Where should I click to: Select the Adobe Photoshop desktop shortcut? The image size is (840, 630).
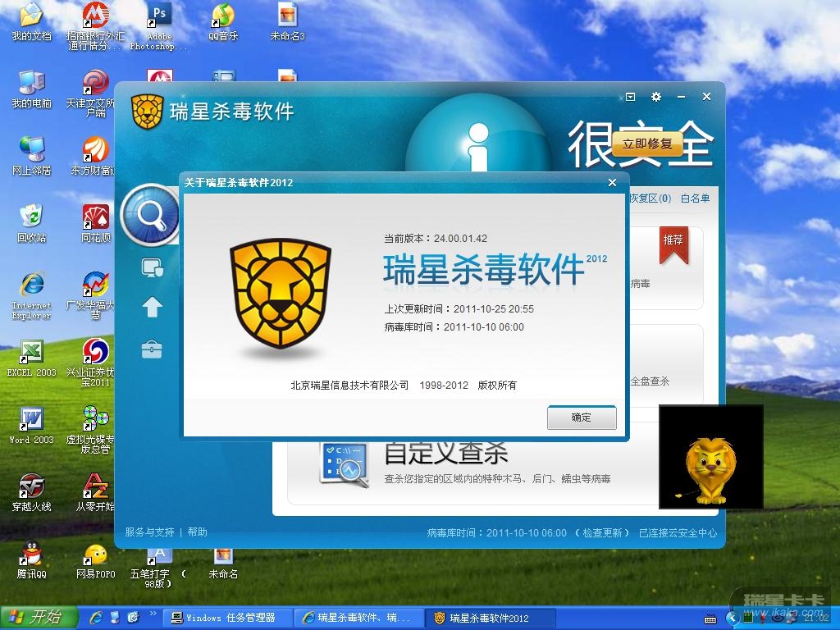pos(159,25)
